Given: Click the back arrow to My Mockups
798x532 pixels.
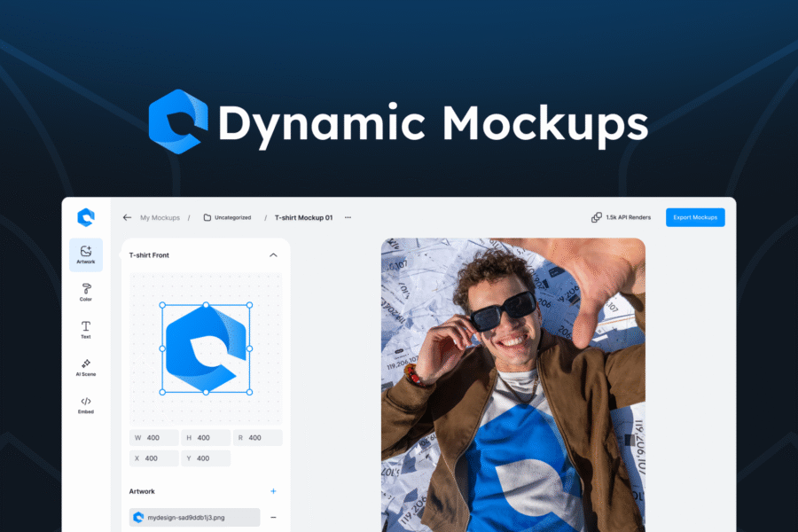Looking at the screenshot, I should (x=127, y=217).
